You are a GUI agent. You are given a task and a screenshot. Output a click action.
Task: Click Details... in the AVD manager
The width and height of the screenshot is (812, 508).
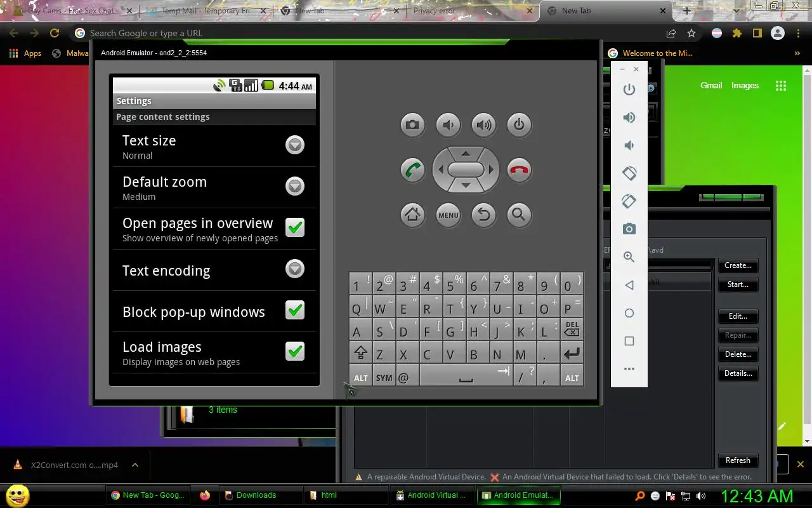click(x=738, y=373)
